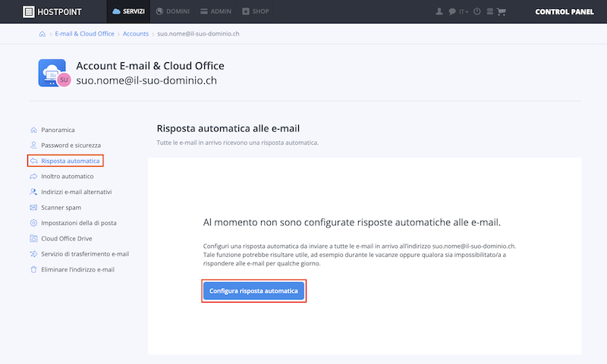Screen dimensions: 607x364
Task: Click the Risposta automatica alle e-mail heading
Action: click(228, 128)
